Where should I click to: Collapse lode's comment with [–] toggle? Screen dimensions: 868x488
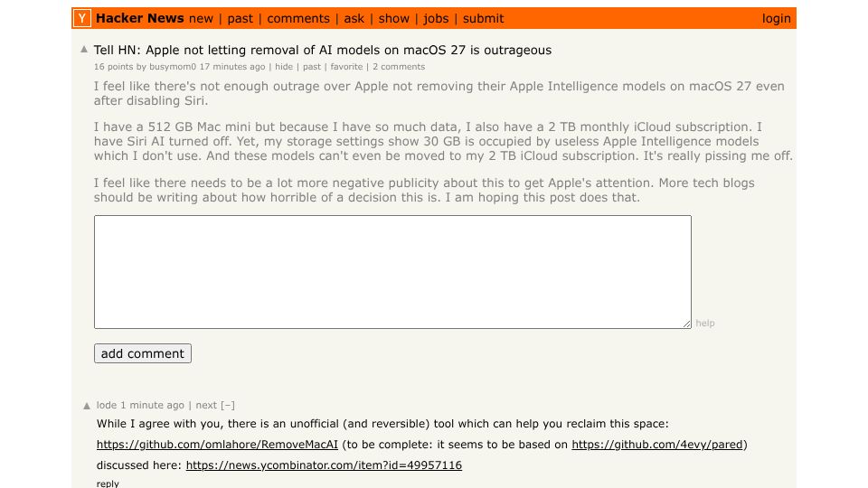tap(228, 405)
